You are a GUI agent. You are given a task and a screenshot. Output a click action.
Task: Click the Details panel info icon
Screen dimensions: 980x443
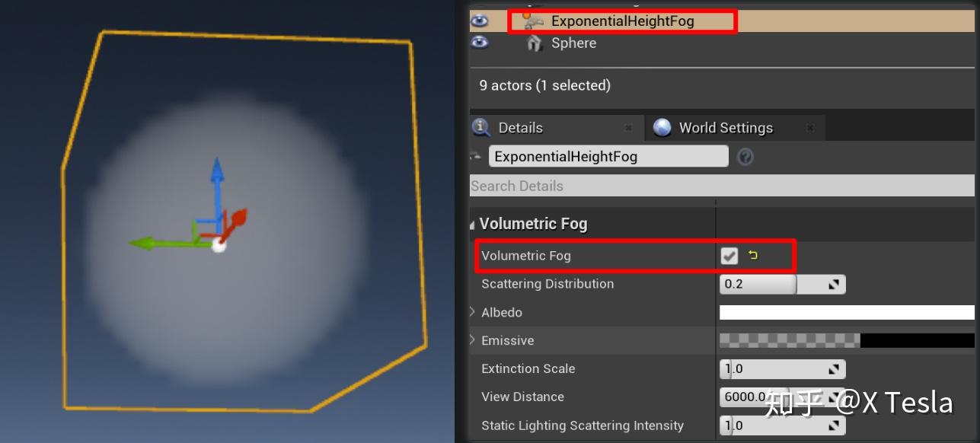pyautogui.click(x=480, y=127)
